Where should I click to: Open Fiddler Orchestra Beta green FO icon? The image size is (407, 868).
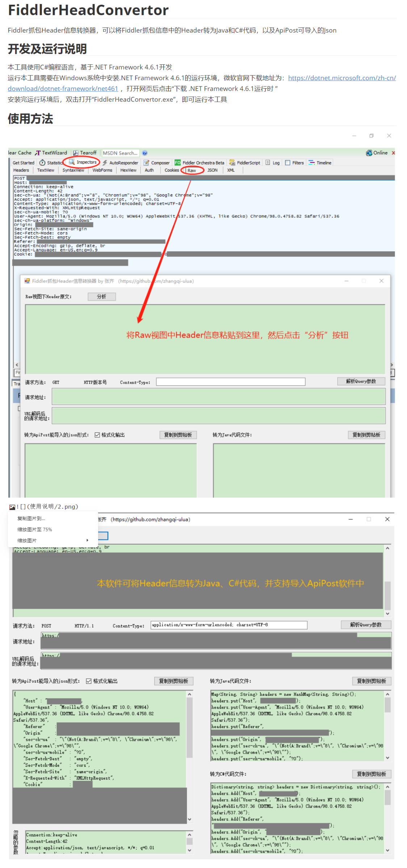177,163
